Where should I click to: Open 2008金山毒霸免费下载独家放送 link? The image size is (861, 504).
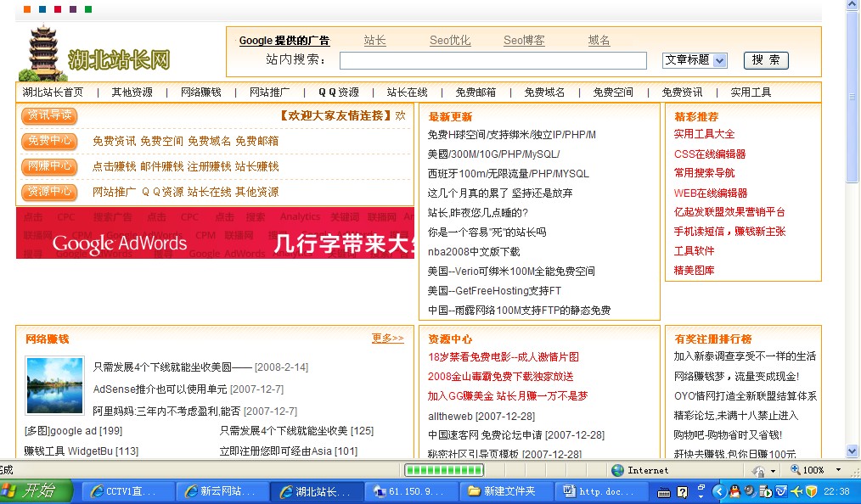(501, 377)
